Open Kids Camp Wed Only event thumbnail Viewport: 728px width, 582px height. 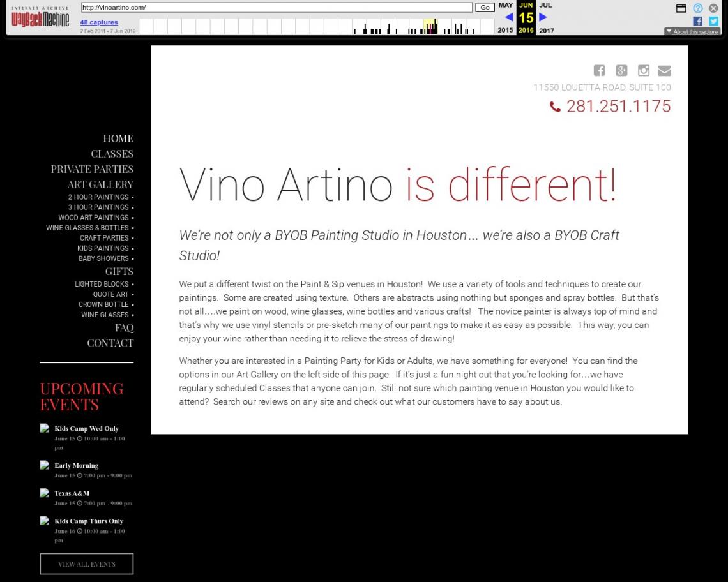click(x=45, y=428)
